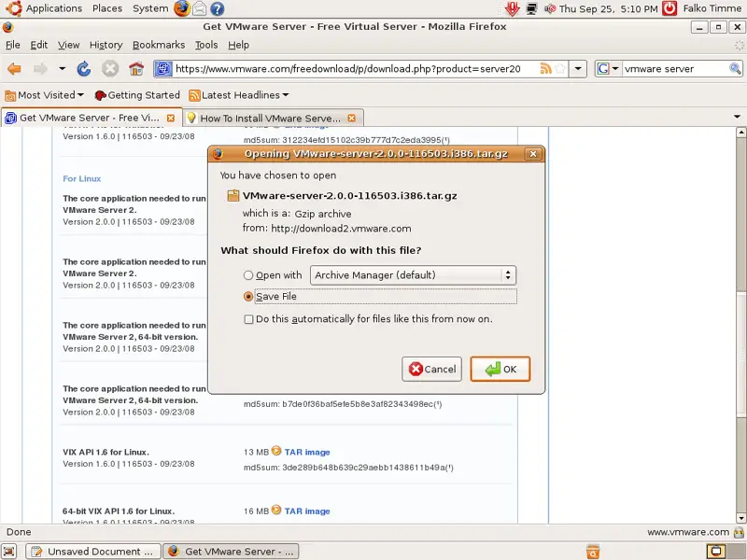Confirm the download with OK

pyautogui.click(x=500, y=369)
